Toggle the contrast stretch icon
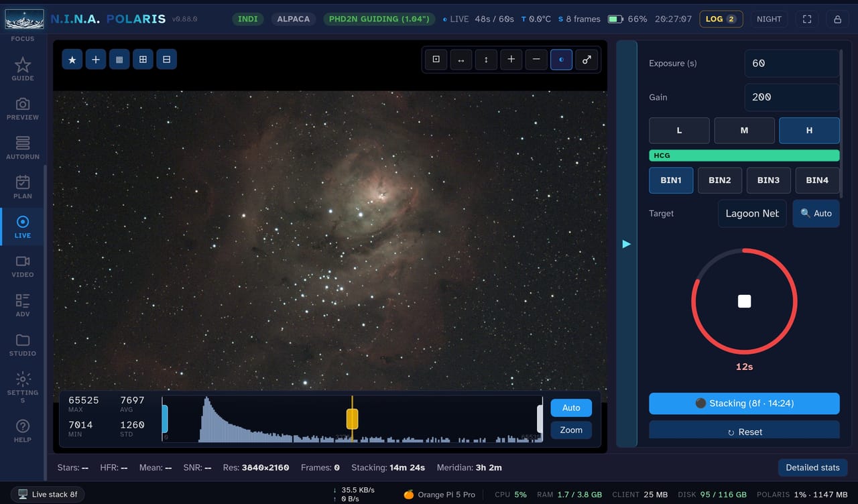Viewport: 858px width, 504px height. click(x=561, y=60)
